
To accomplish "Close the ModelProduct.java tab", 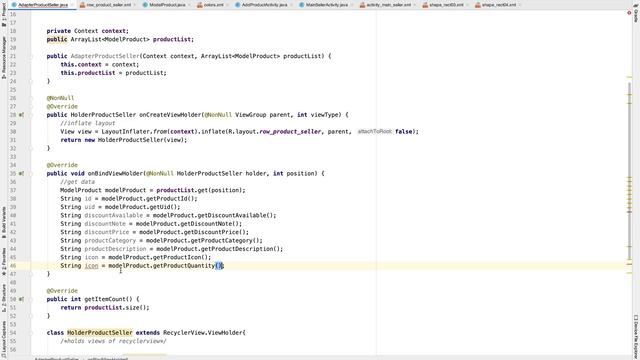I will coord(189,5).
